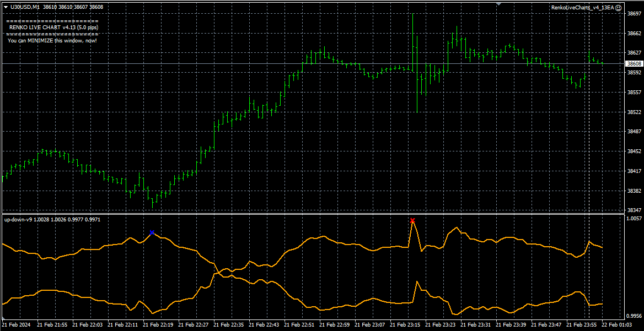Click the RENKO LIVE CHART v4.13 text label
Screen dimensions: 644x331
point(53,28)
